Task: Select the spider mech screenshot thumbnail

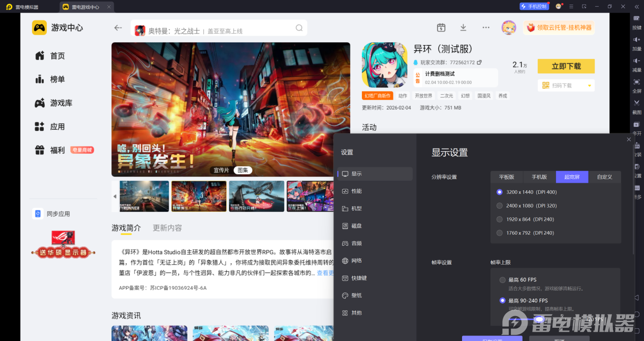Action: point(256,196)
